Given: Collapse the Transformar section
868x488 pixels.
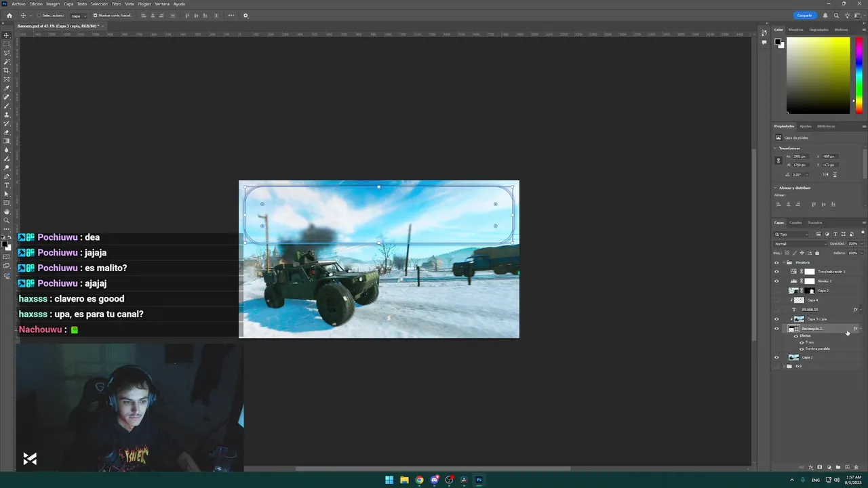Looking at the screenshot, I should pyautogui.click(x=775, y=148).
